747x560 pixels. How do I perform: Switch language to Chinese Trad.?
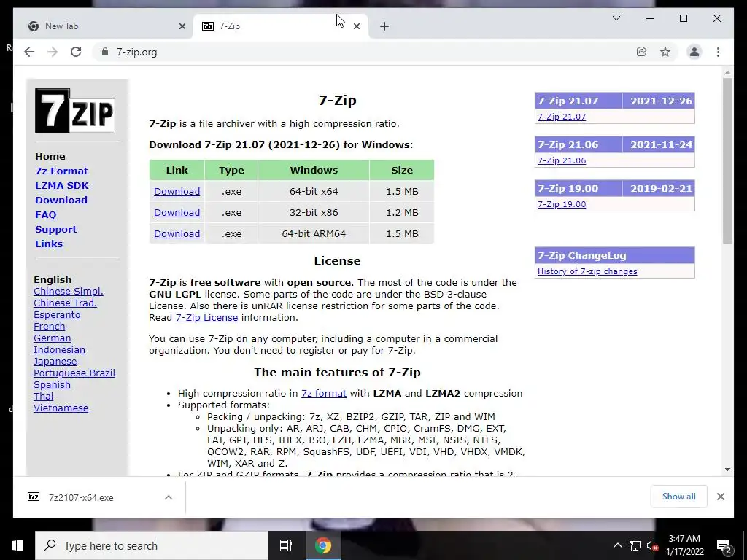tap(65, 303)
